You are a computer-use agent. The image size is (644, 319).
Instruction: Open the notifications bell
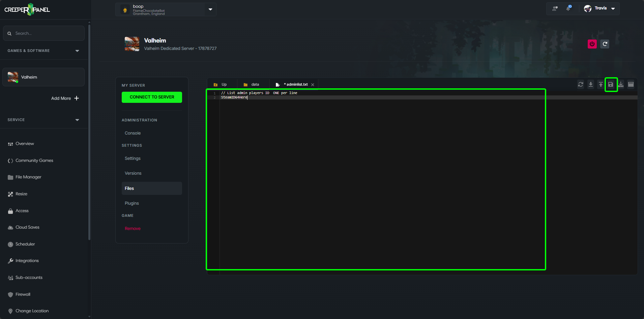(568, 8)
